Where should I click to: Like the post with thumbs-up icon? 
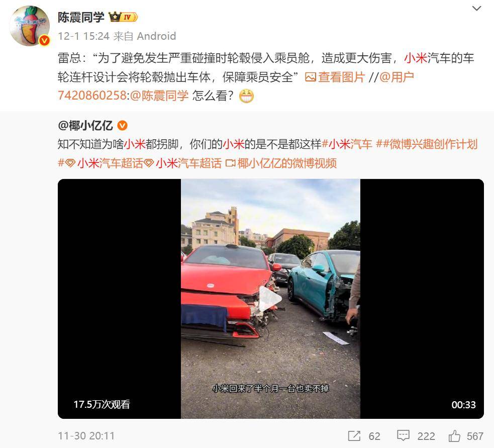point(455,436)
